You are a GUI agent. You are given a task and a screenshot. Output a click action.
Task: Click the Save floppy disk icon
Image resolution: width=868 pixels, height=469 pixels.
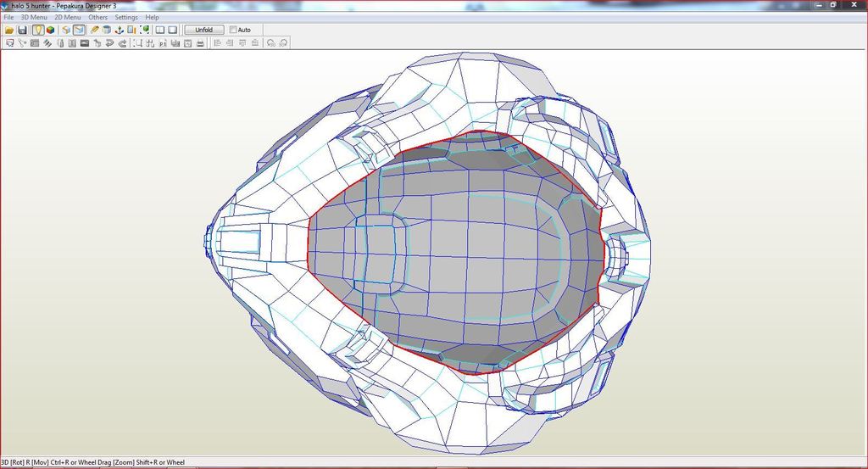click(22, 30)
